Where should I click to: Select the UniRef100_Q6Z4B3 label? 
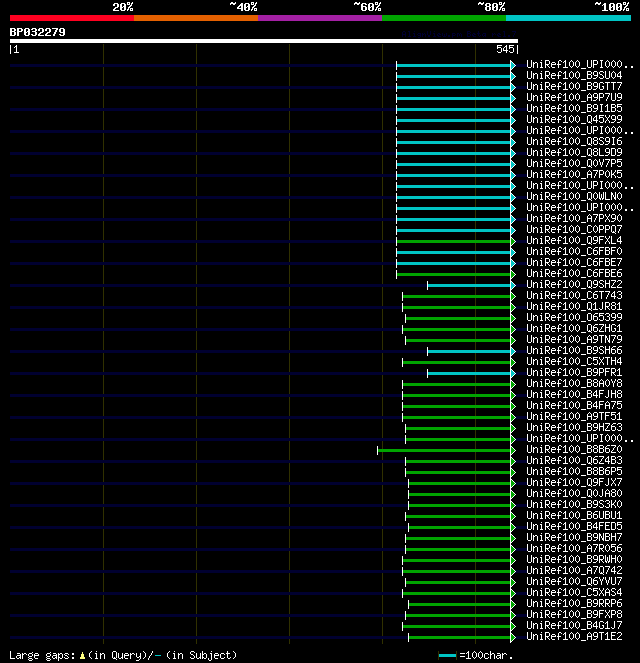coord(574,460)
